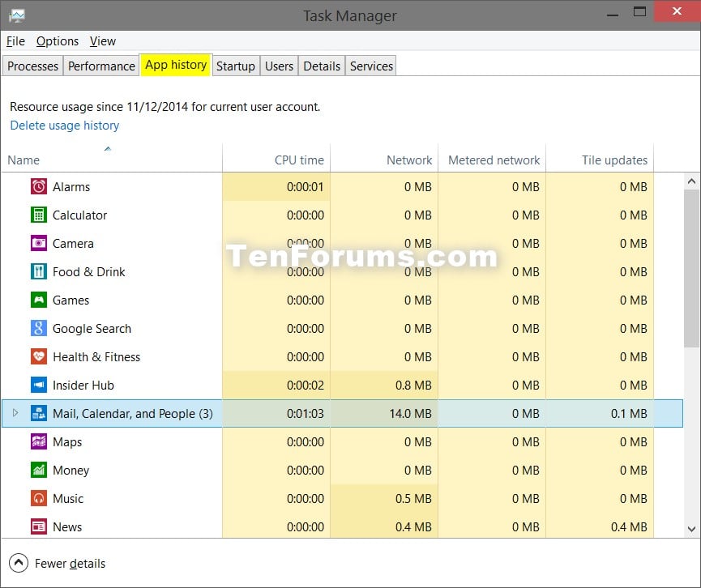Click the Money chart icon
The width and height of the screenshot is (701, 588).
[39, 470]
